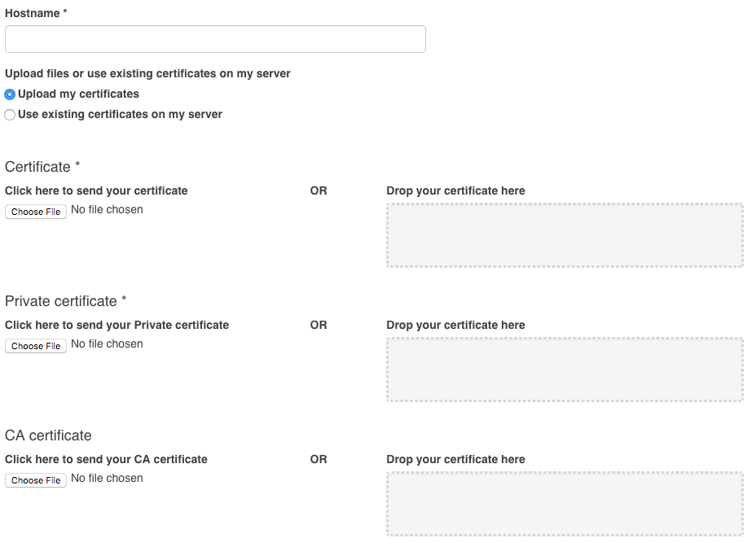This screenshot has width=756, height=547.
Task: Enable uploading certificates from local files
Action: [x=10, y=94]
